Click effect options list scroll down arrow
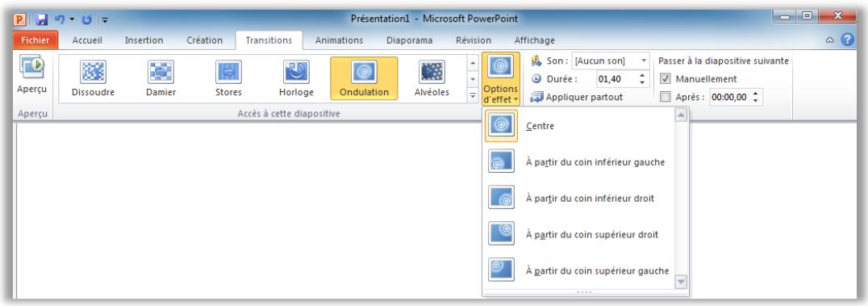This screenshot has width=868, height=306. click(x=681, y=282)
